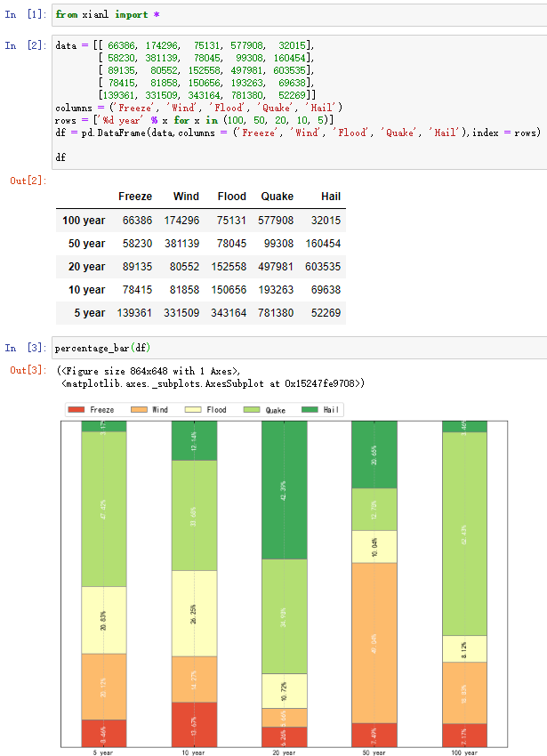The height and width of the screenshot is (756, 547).
Task: Click the 34.96% Quake segment of 20 year bar
Action: pyautogui.click(x=285, y=616)
